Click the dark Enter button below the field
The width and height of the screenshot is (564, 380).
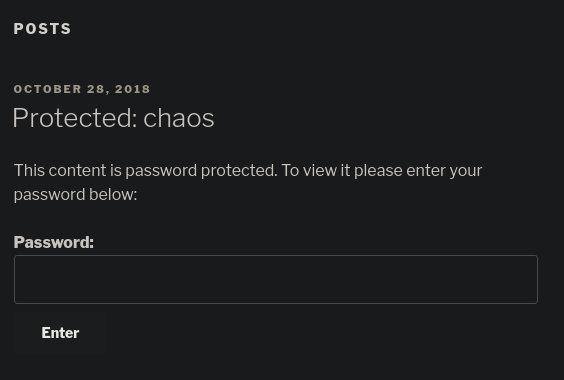pyautogui.click(x=60, y=333)
